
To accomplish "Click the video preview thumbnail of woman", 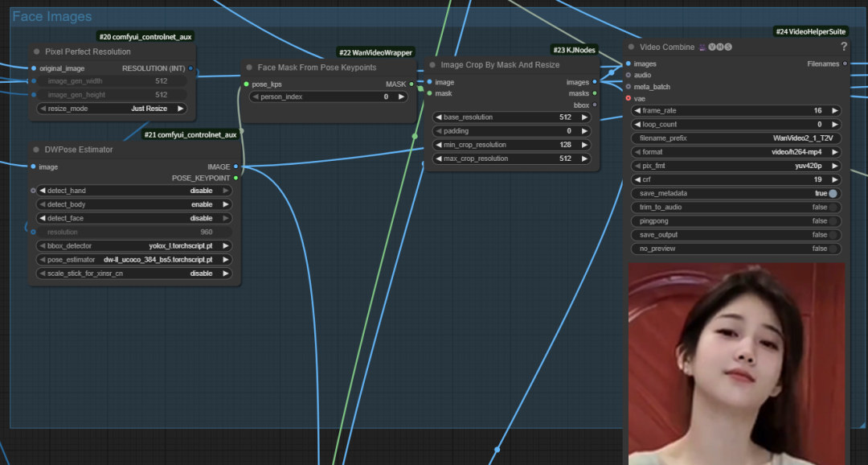I will pyautogui.click(x=736, y=362).
